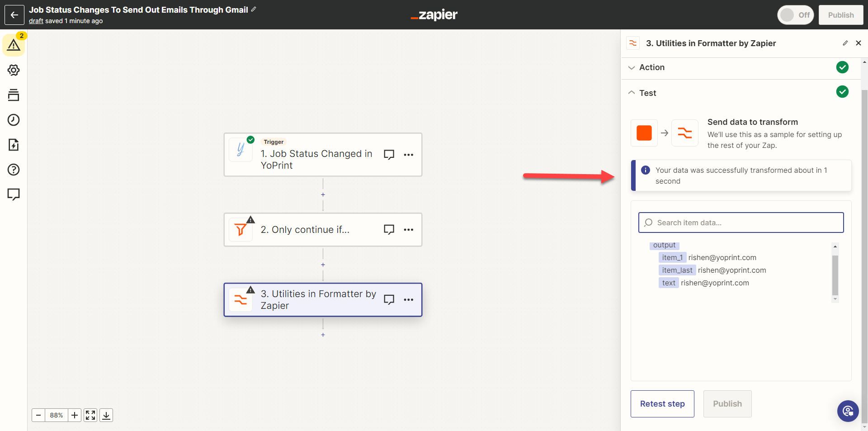Open more options for Job Status Changed step
This screenshot has height=431, width=868.
coord(409,155)
